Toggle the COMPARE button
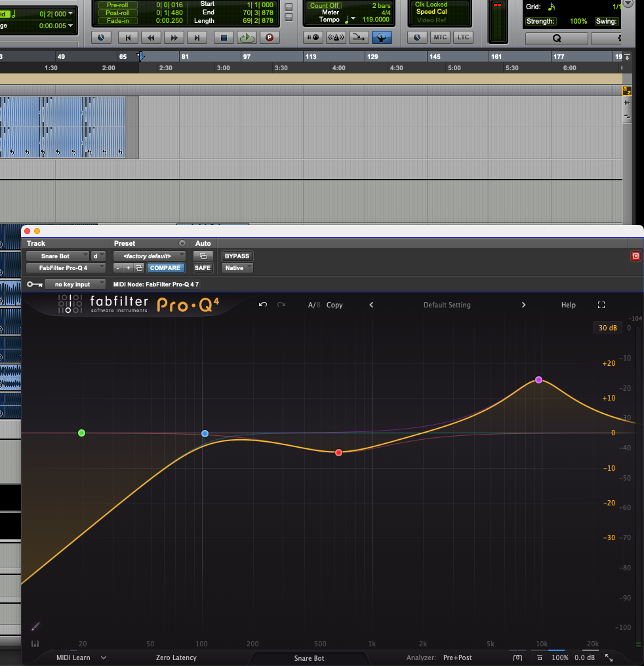Image resolution: width=644 pixels, height=666 pixels. (165, 268)
